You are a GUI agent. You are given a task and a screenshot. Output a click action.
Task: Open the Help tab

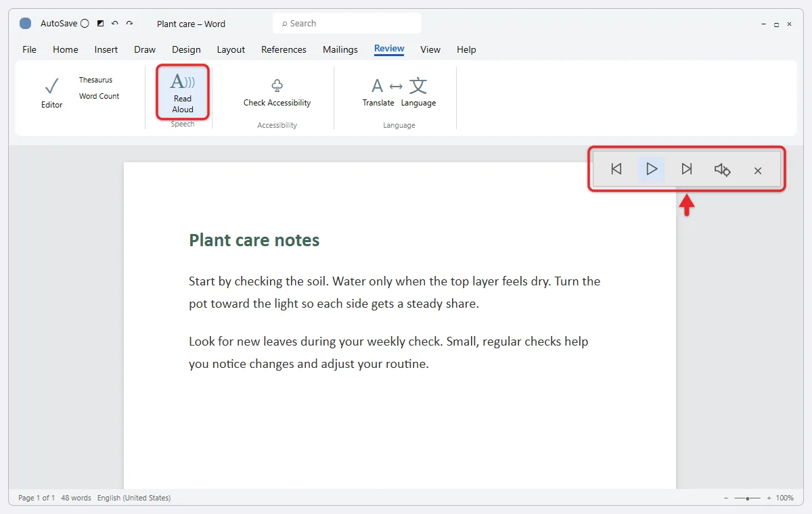466,49
